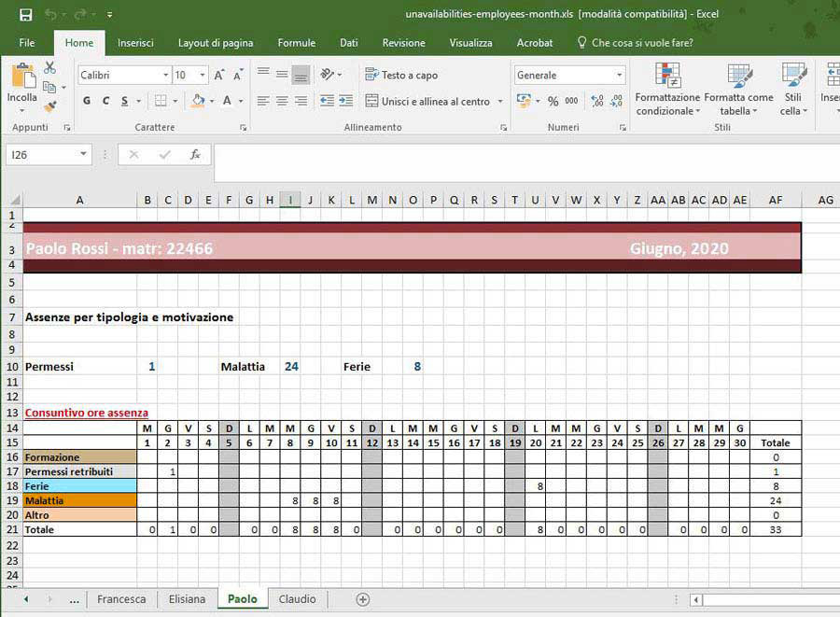Switch to the Revisione tab
The height and width of the screenshot is (617, 840).
(x=403, y=43)
